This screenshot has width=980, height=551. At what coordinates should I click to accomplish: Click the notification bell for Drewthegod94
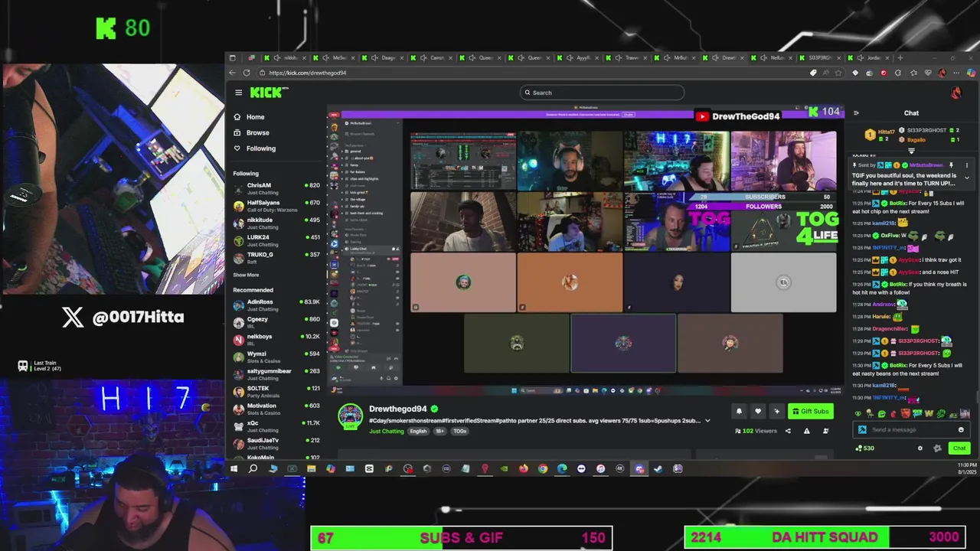[739, 411]
